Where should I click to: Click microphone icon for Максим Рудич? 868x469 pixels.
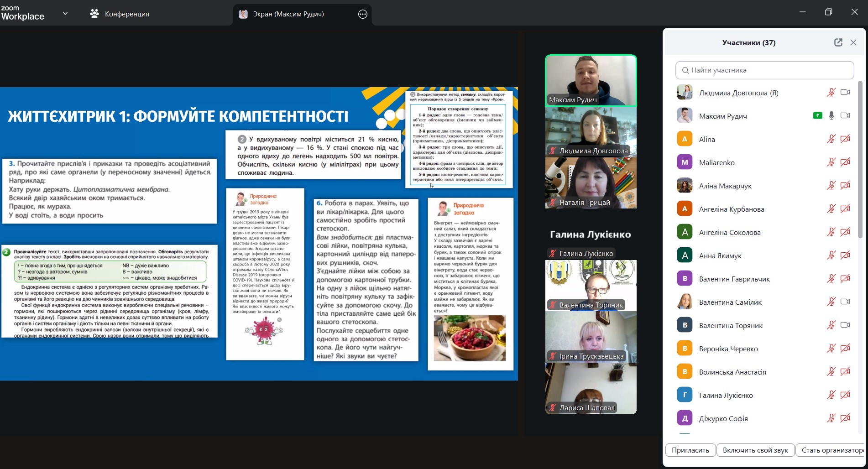pyautogui.click(x=831, y=116)
